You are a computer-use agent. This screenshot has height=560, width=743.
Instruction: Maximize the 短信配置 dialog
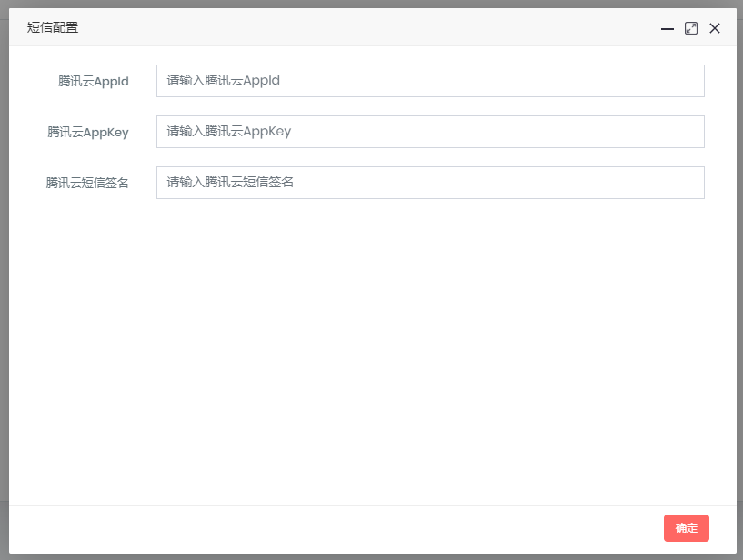pos(691,28)
